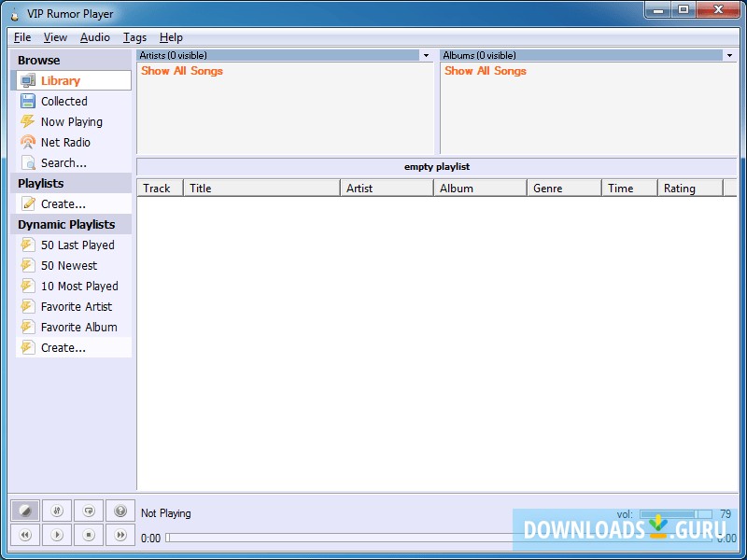
Task: Maximize the VIP Rumor Player window
Action: click(684, 10)
